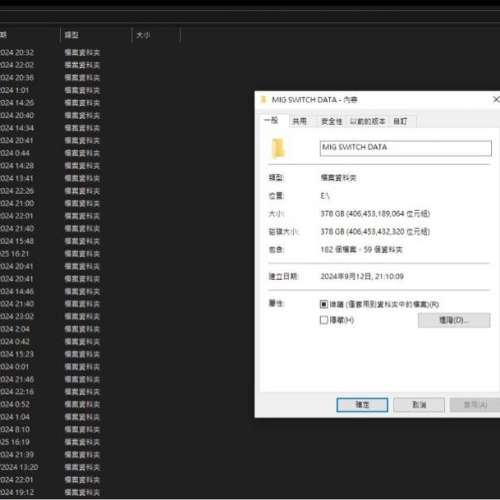500x500 pixels.
Task: Switch to the 以前的版本 tab
Action: (x=367, y=121)
